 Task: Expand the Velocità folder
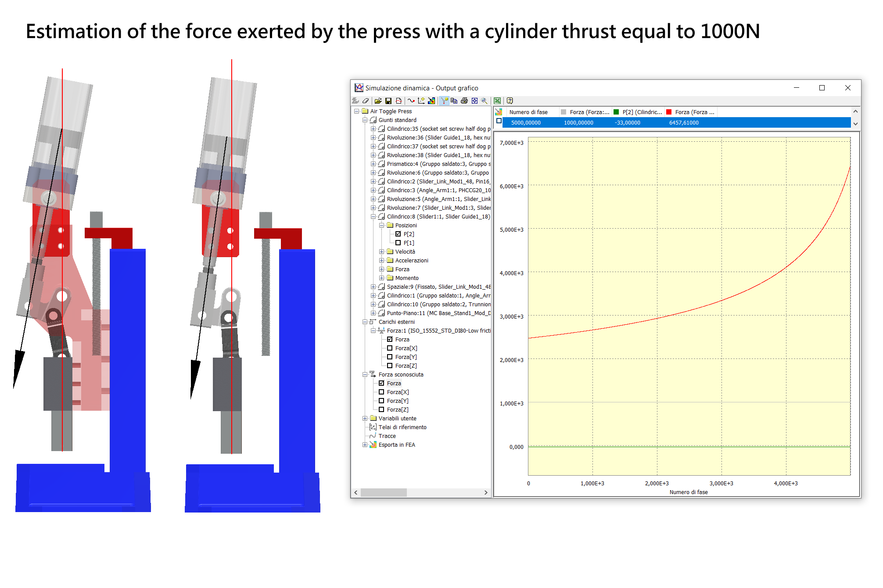click(x=381, y=251)
